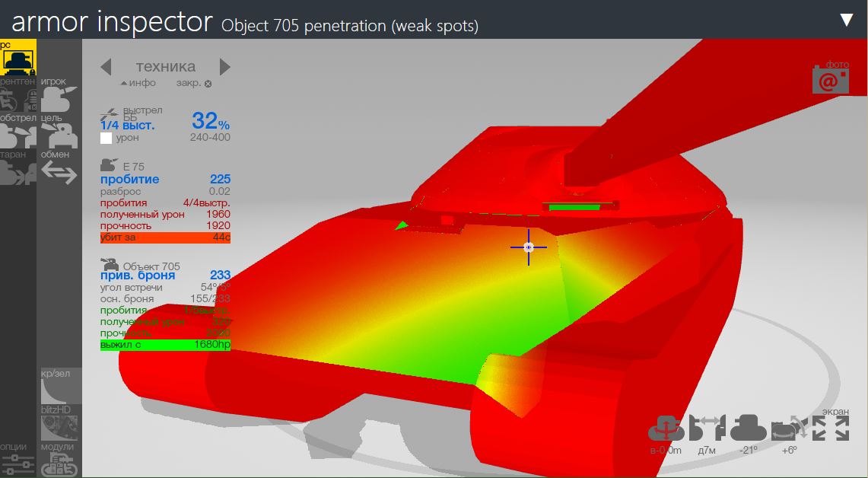Screen dimensions: 868x478
Task: Click the угол встречи impact angle line
Action: click(x=165, y=288)
